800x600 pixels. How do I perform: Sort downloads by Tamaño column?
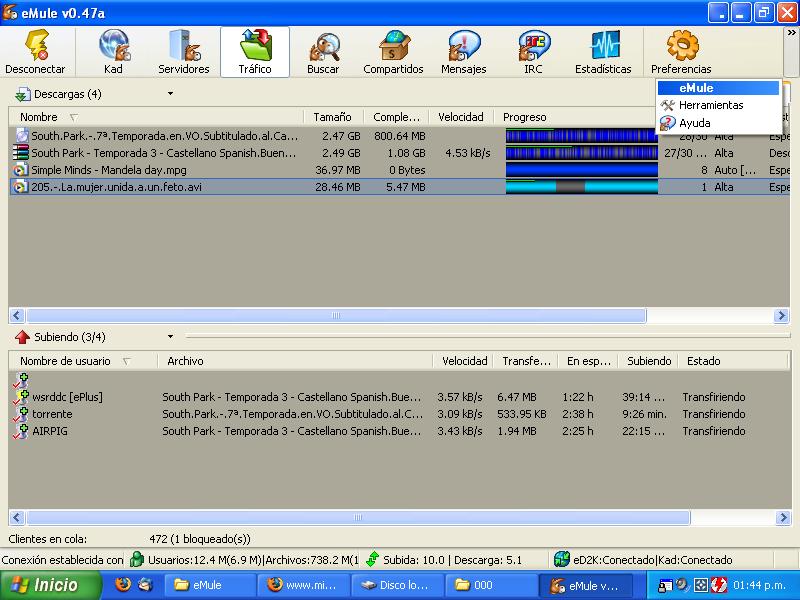pos(333,117)
